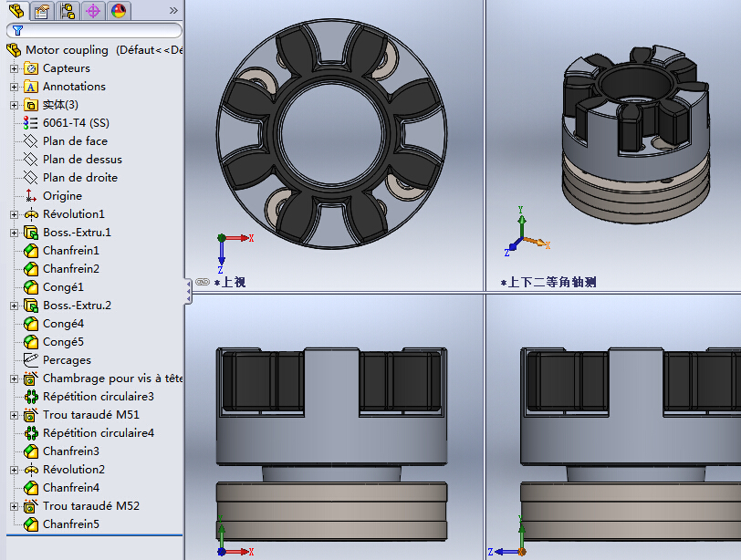741x560 pixels.
Task: Expand the Chambrage pour vis feature
Action: coord(15,379)
